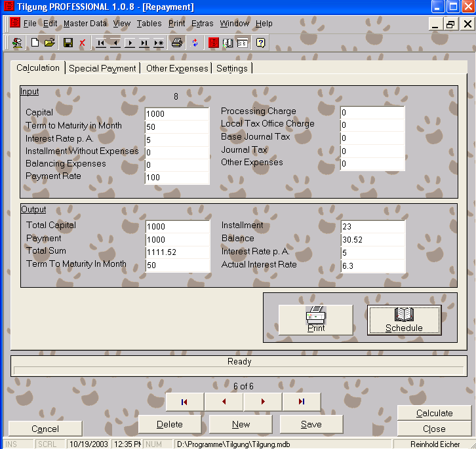Open the Extras menu
The height and width of the screenshot is (449, 476).
[202, 24]
